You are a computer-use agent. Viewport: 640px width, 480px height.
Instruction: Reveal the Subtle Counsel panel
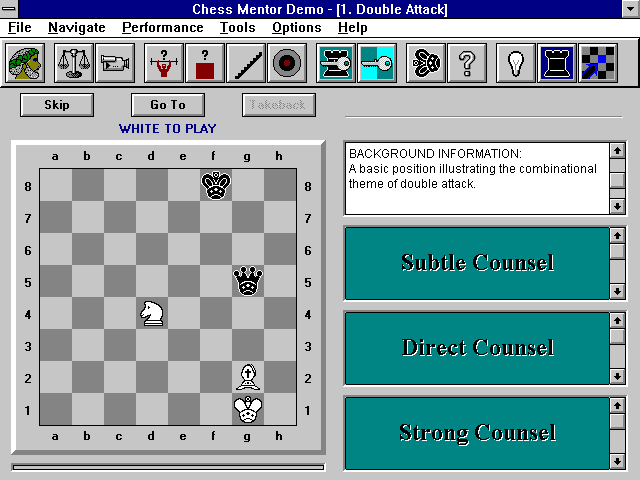point(477,263)
